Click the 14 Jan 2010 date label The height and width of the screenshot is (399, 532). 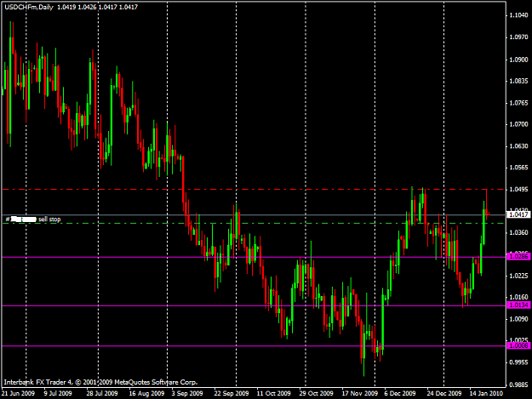(486, 393)
